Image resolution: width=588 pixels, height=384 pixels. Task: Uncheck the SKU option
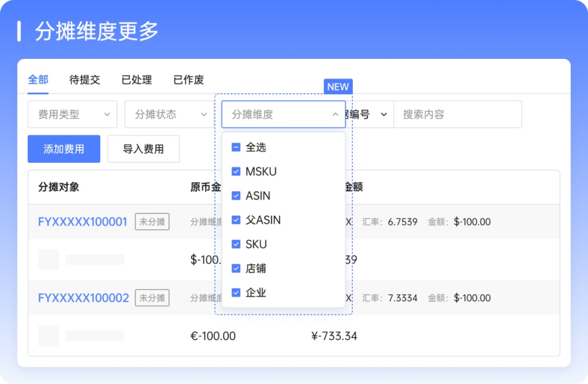(236, 244)
